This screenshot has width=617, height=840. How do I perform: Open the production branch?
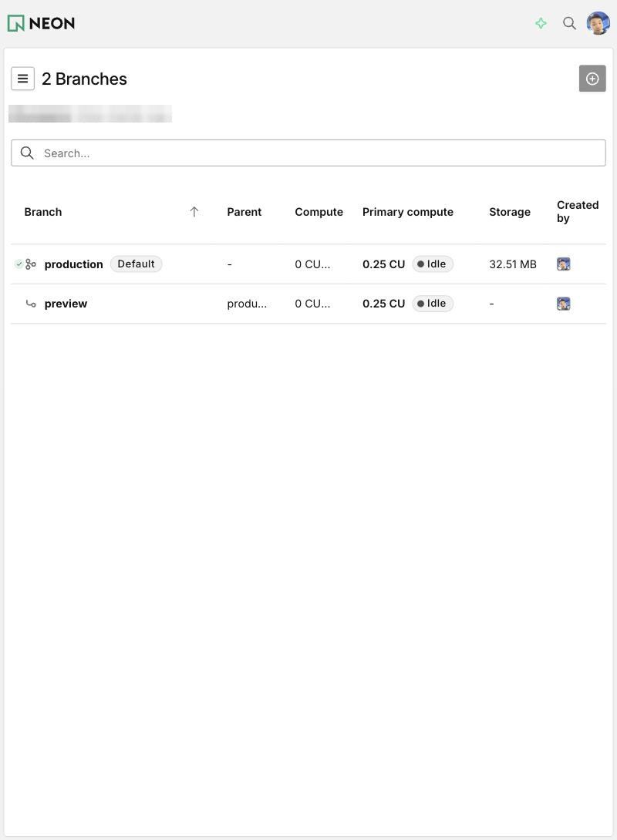click(73, 264)
